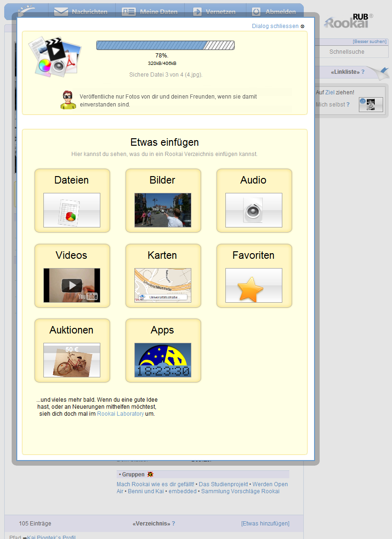Viewport: 392px width, 539px height.
Task: Click the avatar with sunglasses icon
Action: pos(68,100)
